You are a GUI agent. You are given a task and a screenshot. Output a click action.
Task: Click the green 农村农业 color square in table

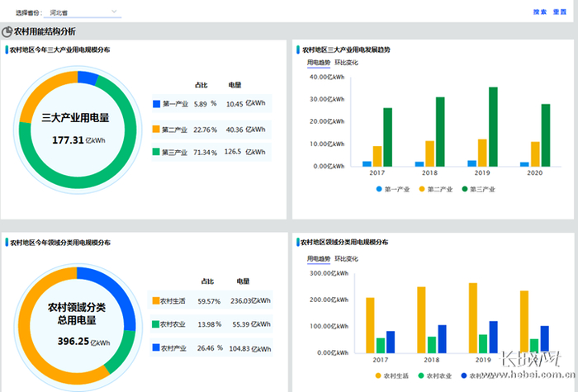[155, 324]
